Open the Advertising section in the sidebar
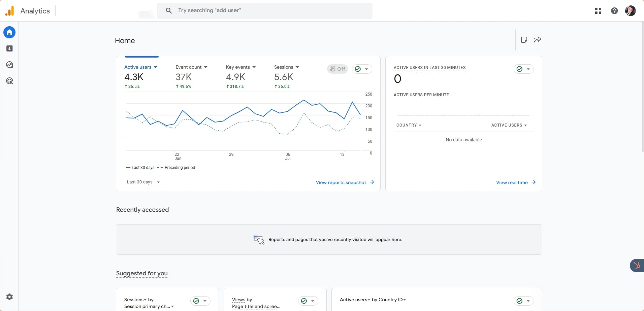 pyautogui.click(x=9, y=81)
